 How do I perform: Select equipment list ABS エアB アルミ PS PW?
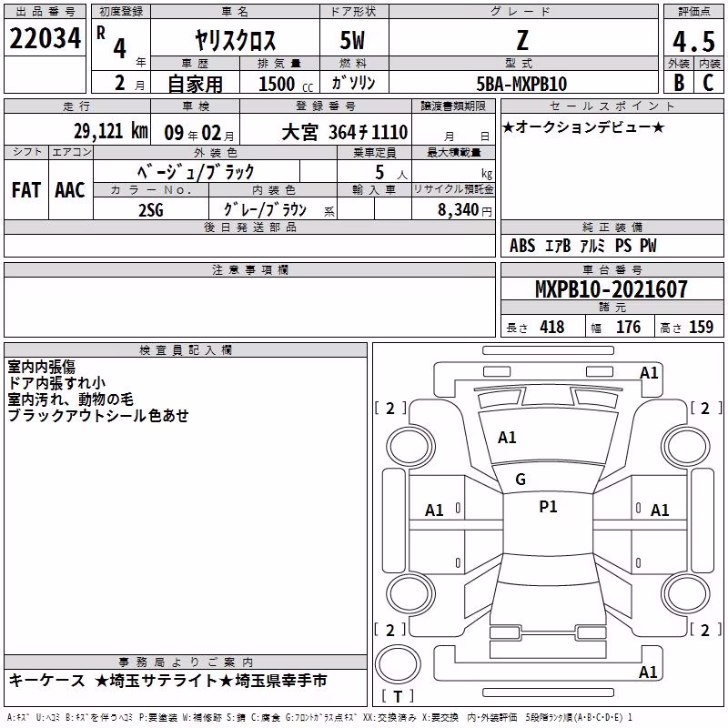[x=583, y=246]
